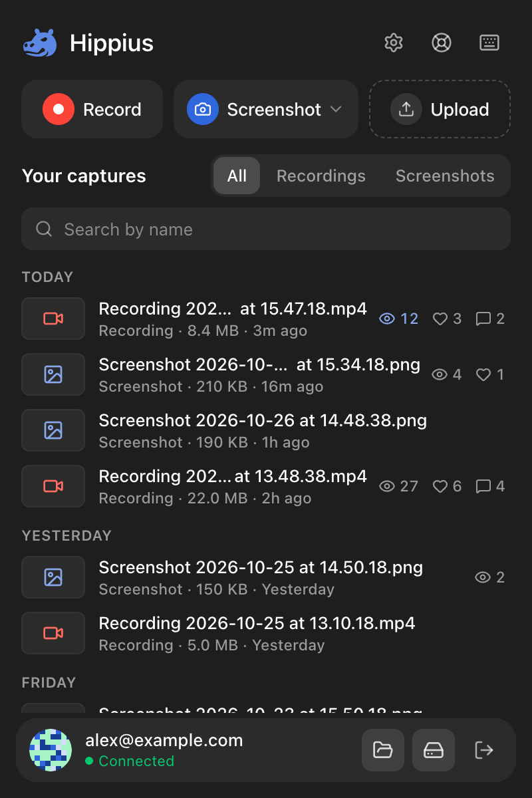
Task: Upload a file with Upload button
Action: [440, 109]
